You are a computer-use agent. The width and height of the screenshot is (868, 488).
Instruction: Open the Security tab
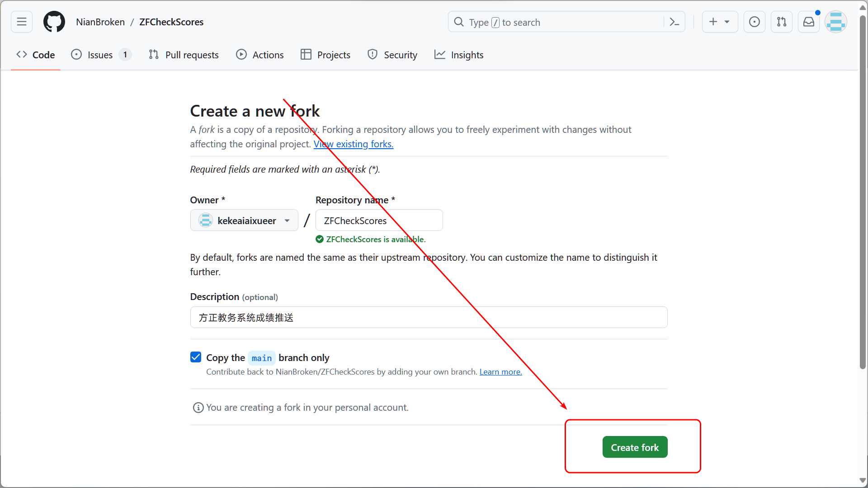pos(392,55)
